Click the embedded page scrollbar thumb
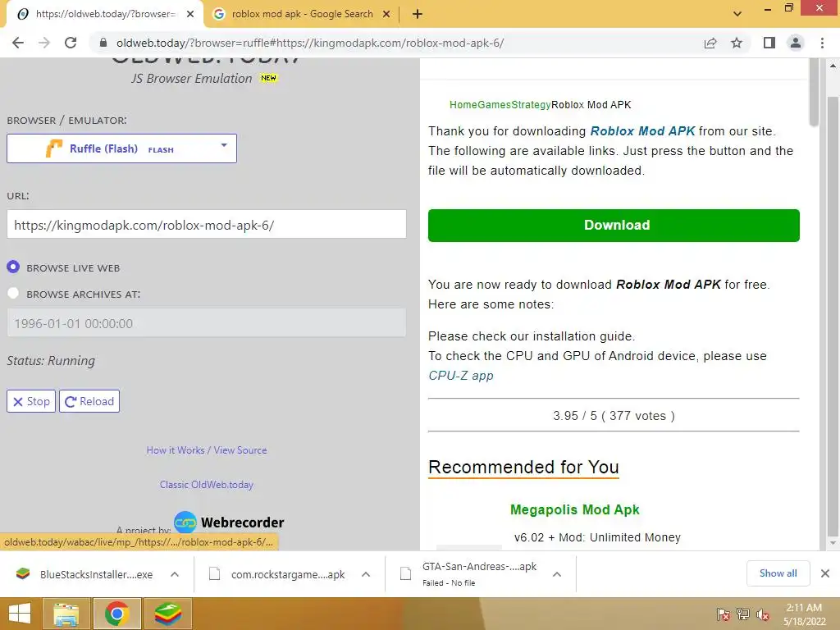The image size is (840, 630). 815,93
